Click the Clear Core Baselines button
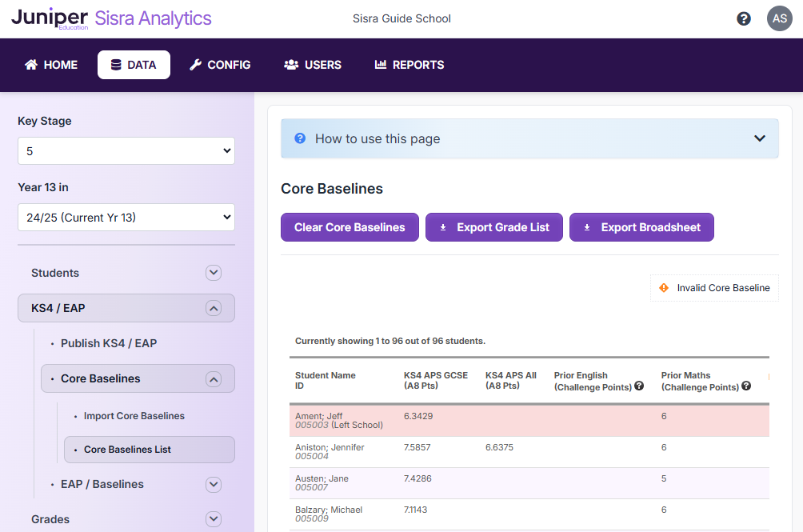Viewport: 803px width, 532px height. [350, 227]
